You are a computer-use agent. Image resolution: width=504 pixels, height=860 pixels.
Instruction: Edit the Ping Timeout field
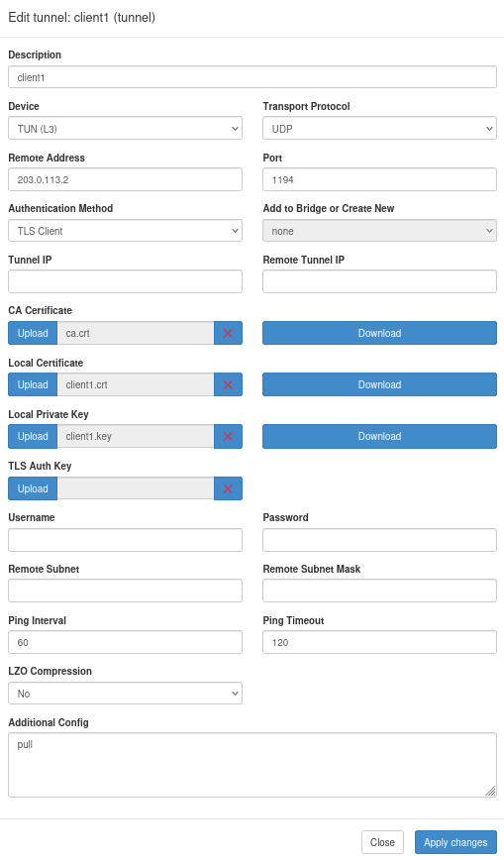point(379,642)
